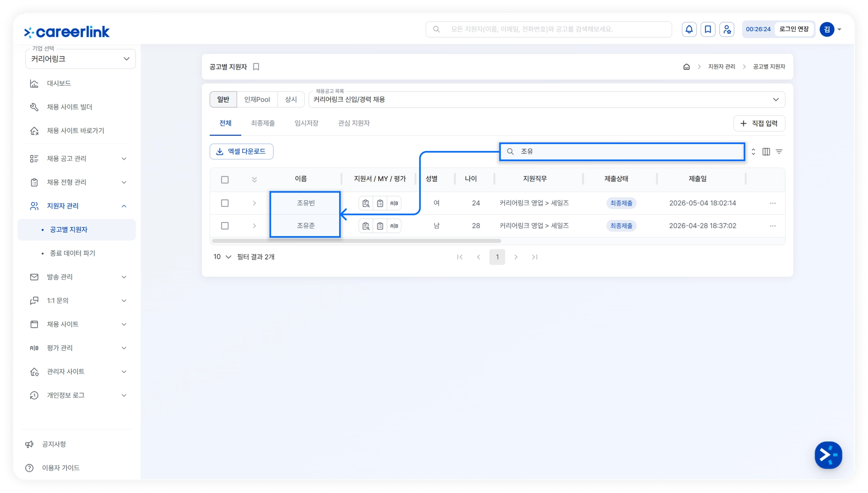
Task: Select the 일반 posting type toggle
Action: click(223, 99)
